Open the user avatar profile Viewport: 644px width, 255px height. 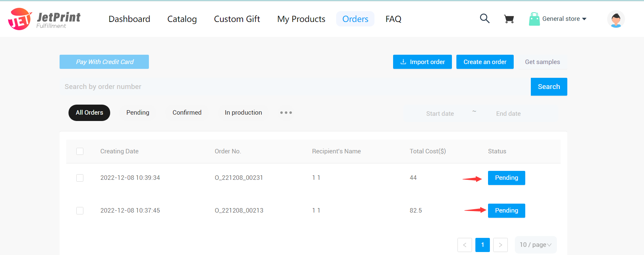click(x=616, y=19)
